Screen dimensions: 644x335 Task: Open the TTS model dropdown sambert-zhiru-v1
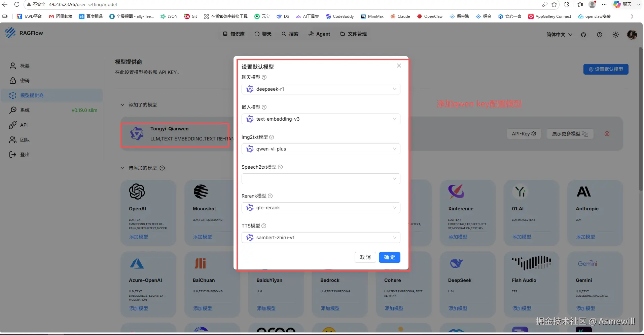click(321, 238)
